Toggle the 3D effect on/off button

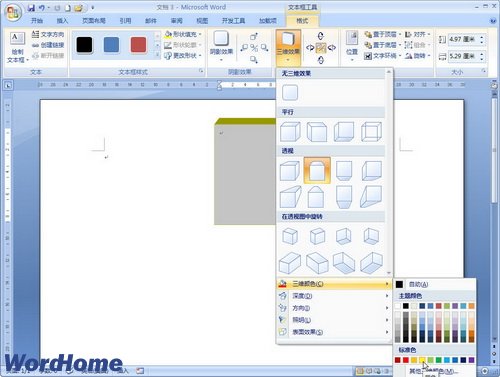click(321, 48)
